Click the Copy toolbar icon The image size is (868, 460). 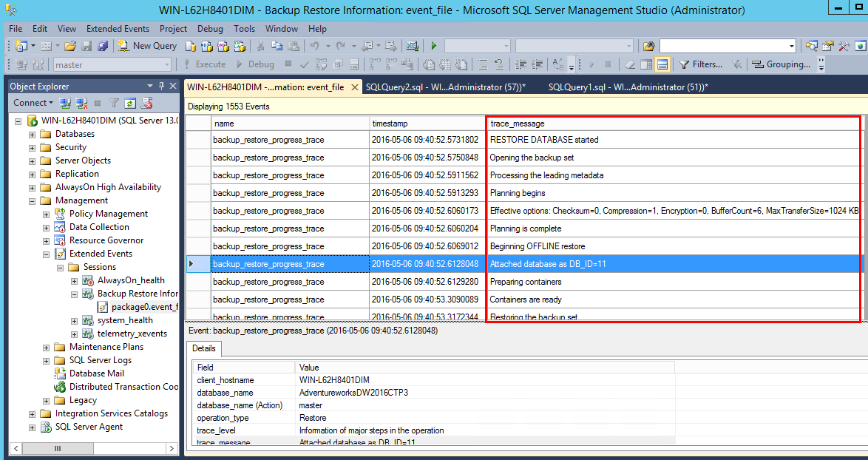[277, 46]
